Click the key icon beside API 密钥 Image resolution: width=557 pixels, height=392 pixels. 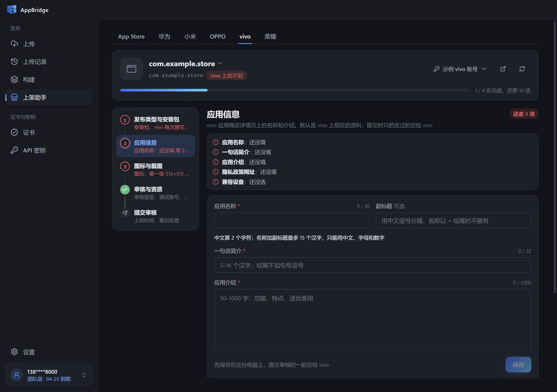[14, 150]
